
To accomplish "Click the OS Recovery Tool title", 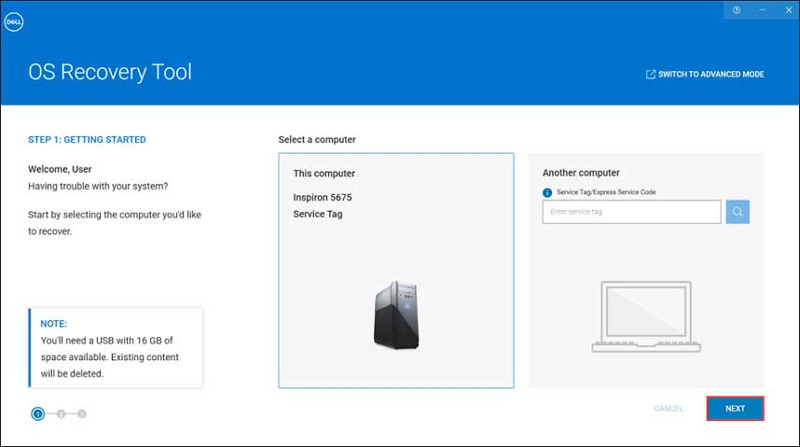I will pyautogui.click(x=110, y=72).
